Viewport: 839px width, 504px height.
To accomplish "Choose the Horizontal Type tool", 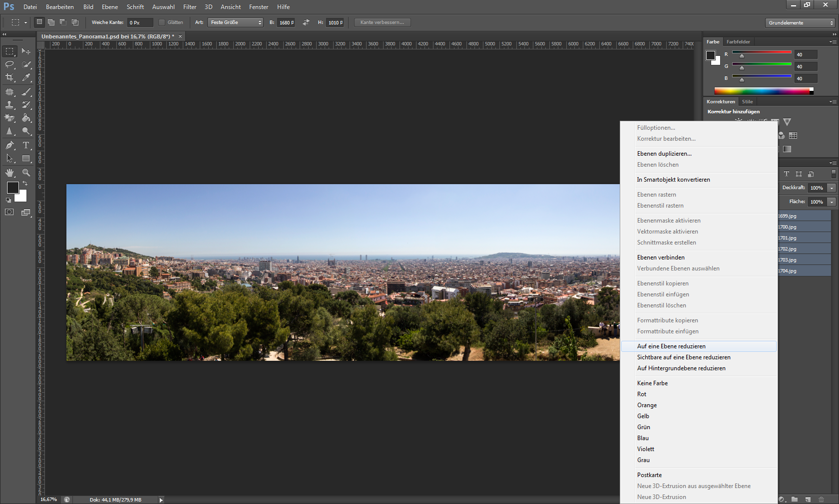I will [26, 145].
